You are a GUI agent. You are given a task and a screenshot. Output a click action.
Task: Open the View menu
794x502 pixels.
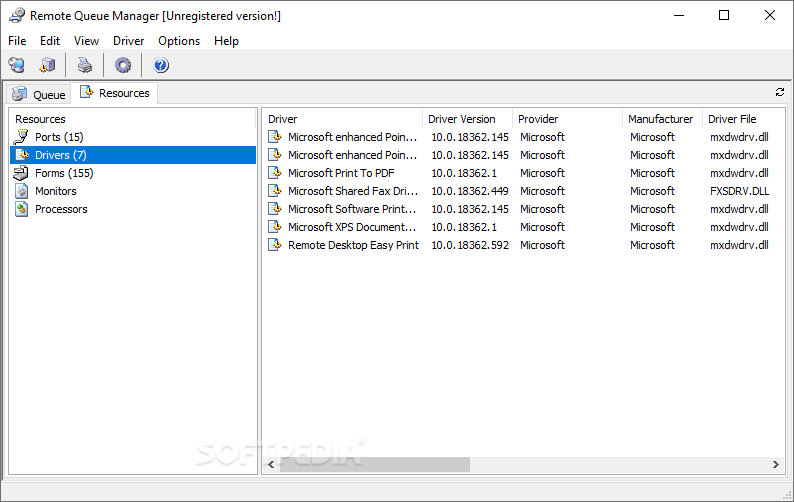point(86,41)
